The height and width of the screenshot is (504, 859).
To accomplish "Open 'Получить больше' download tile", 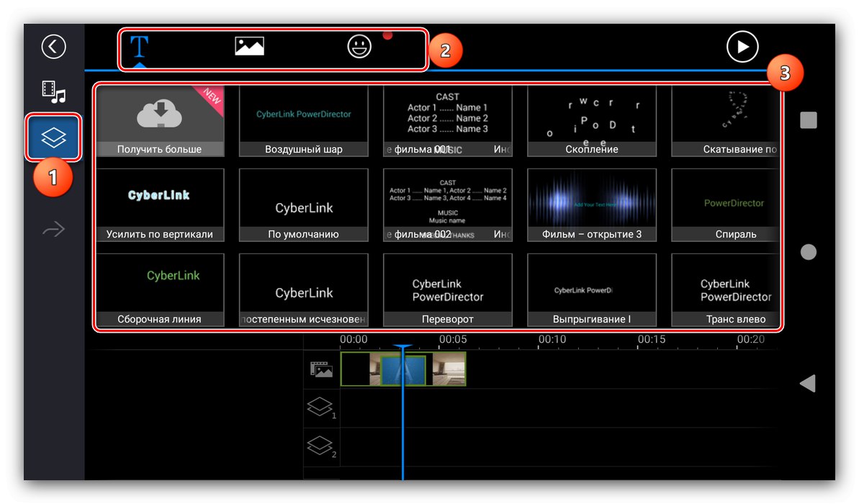I will click(x=160, y=121).
